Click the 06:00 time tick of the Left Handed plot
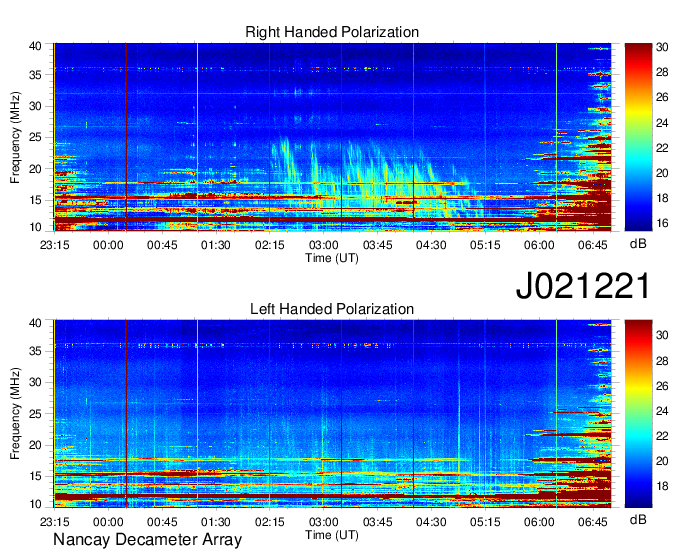This screenshot has width=680, height=552. coord(539,522)
